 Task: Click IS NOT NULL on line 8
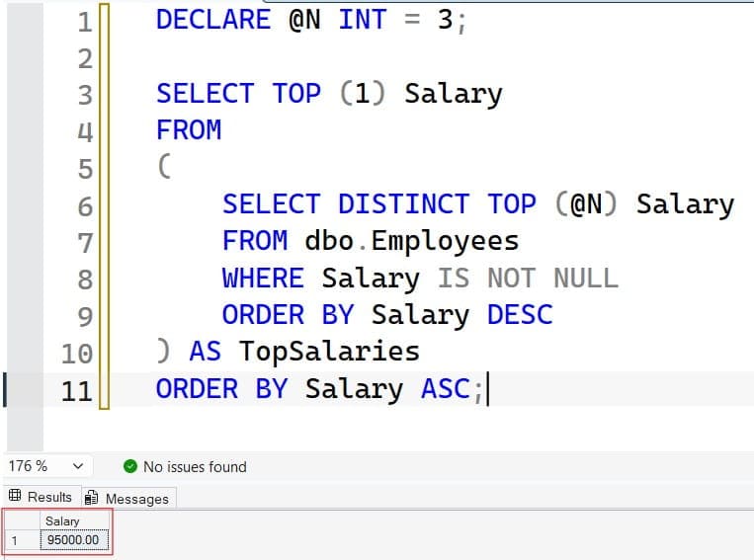coord(528,278)
